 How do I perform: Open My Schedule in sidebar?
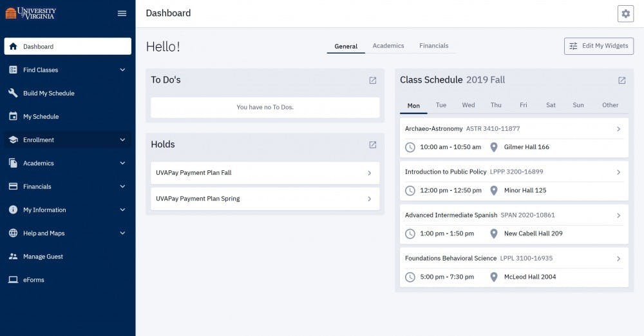41,117
